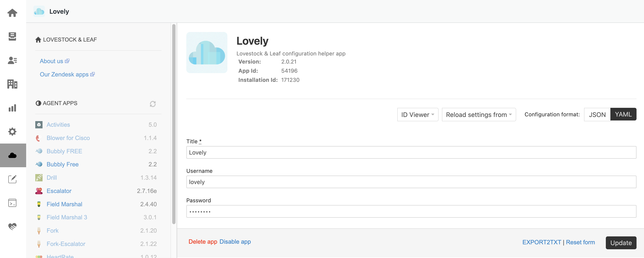The image size is (644, 258).
Task: Open the Reporting bar chart icon
Action: point(12,108)
